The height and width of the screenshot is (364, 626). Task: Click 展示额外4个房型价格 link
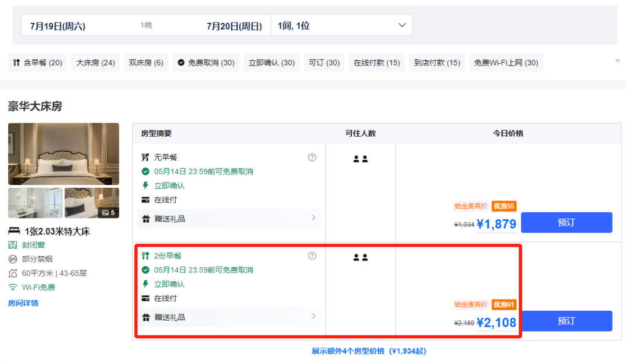pyautogui.click(x=369, y=351)
